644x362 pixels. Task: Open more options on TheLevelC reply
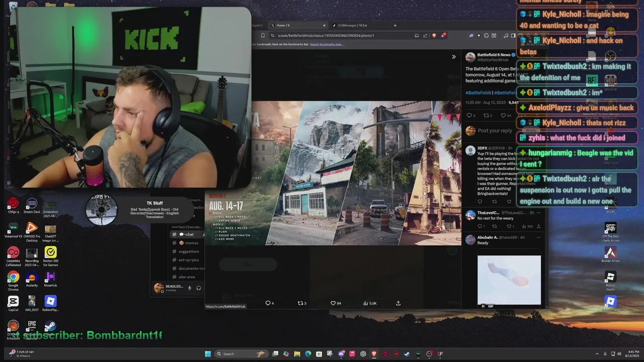(x=538, y=213)
